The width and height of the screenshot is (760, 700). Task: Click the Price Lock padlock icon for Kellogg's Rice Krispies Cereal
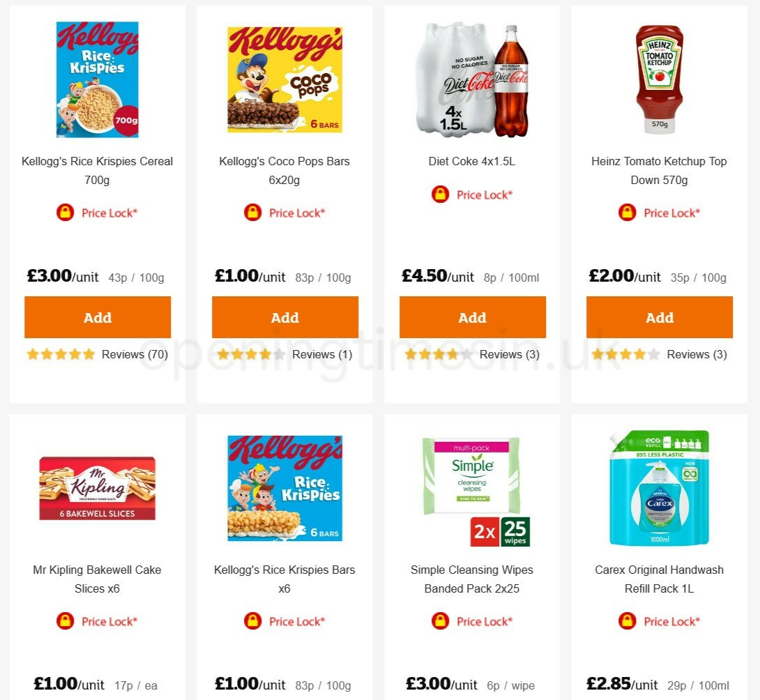[65, 213]
